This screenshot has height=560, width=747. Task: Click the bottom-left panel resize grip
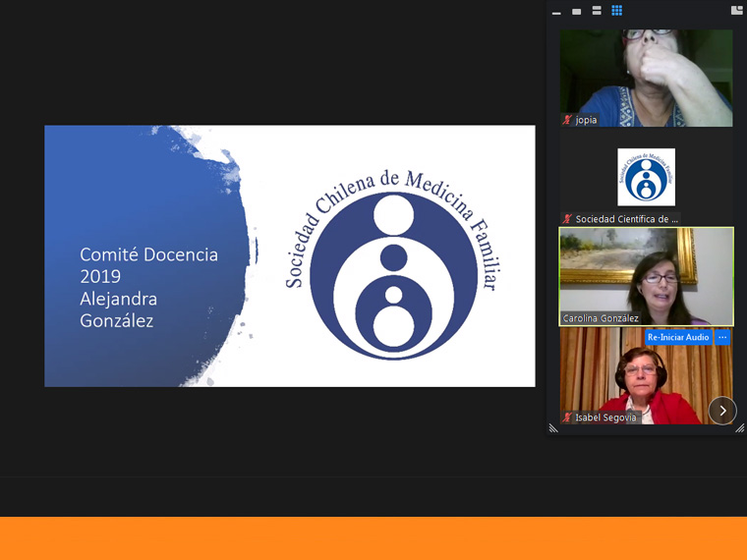click(x=553, y=428)
